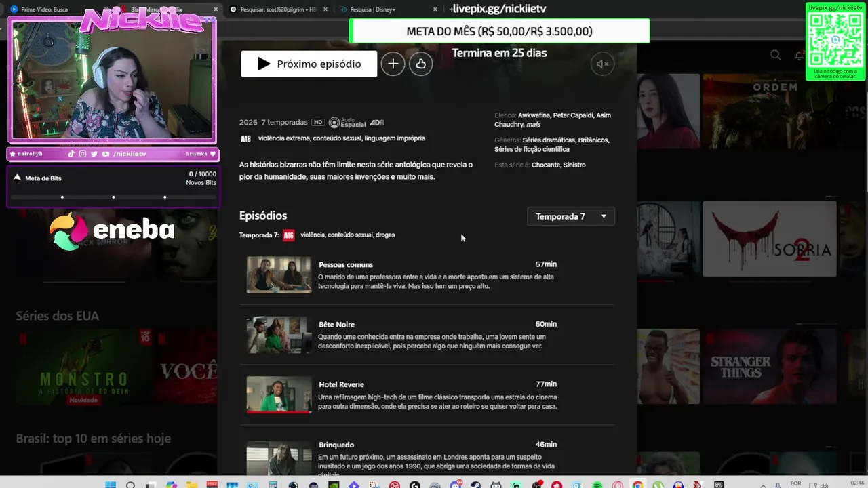Open Steam from taskbar
Screen dimensions: 868x488
coord(475,485)
